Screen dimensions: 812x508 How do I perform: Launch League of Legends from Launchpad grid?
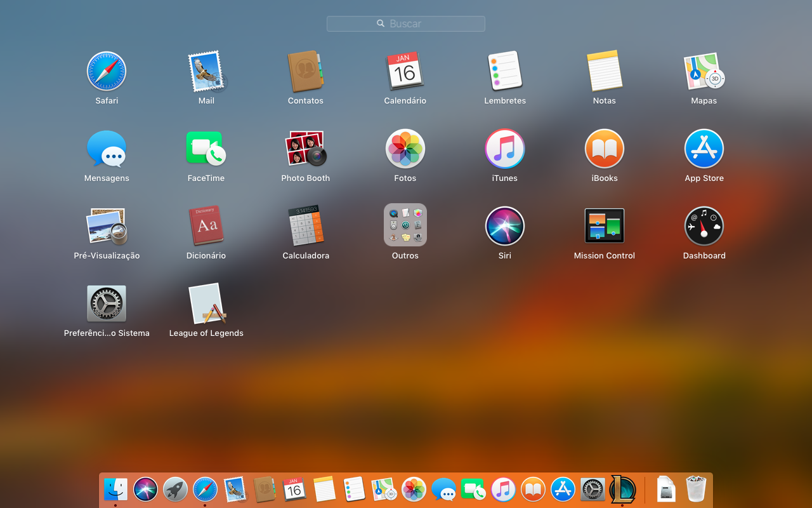[x=206, y=304]
